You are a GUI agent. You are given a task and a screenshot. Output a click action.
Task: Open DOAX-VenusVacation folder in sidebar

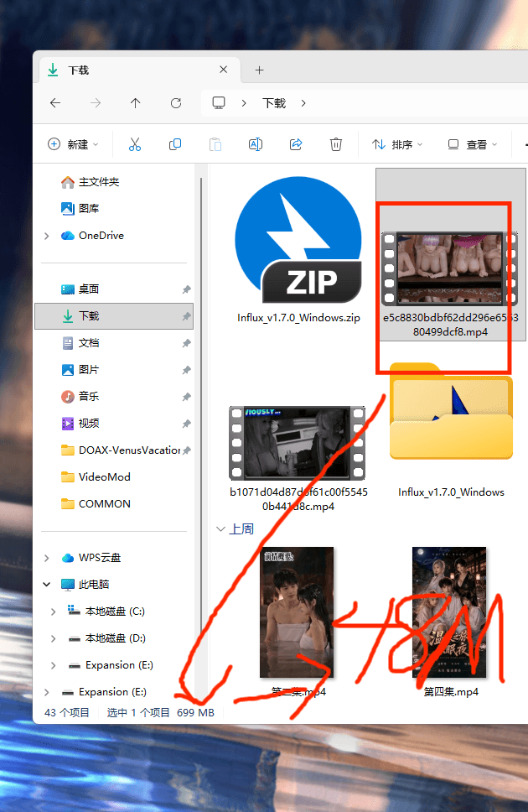point(129,450)
